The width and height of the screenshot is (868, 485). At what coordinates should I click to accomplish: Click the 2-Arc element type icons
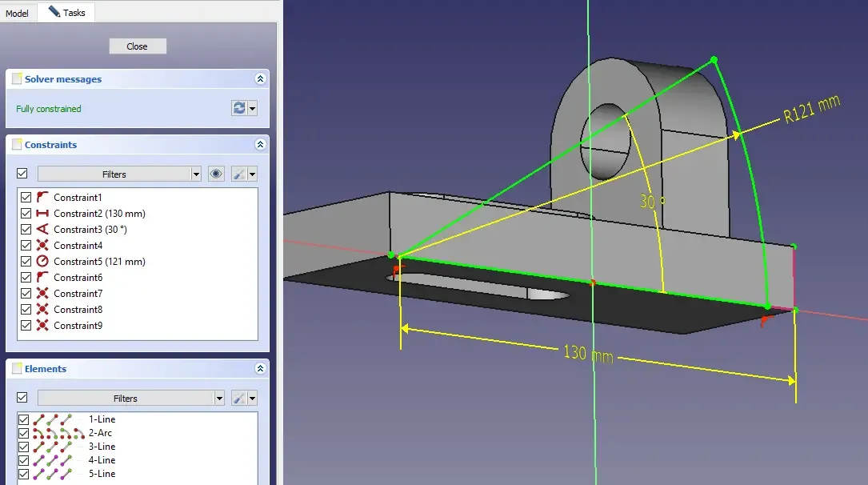[58, 433]
